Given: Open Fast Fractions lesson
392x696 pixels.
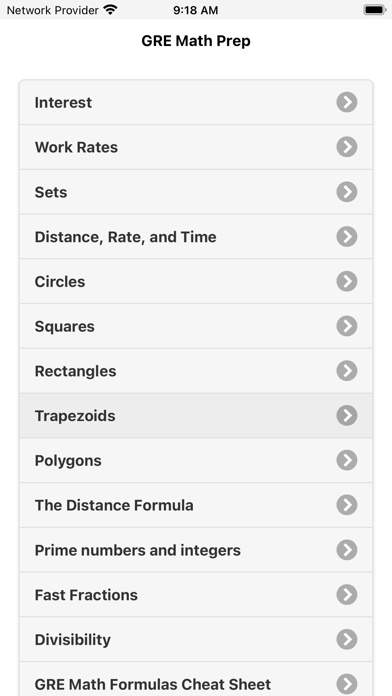Looking at the screenshot, I should (x=196, y=595).
